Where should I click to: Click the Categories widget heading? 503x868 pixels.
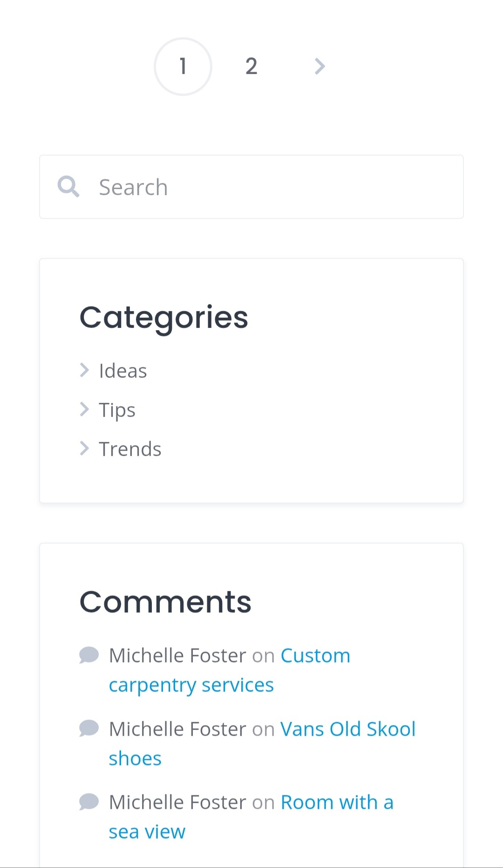tap(164, 318)
